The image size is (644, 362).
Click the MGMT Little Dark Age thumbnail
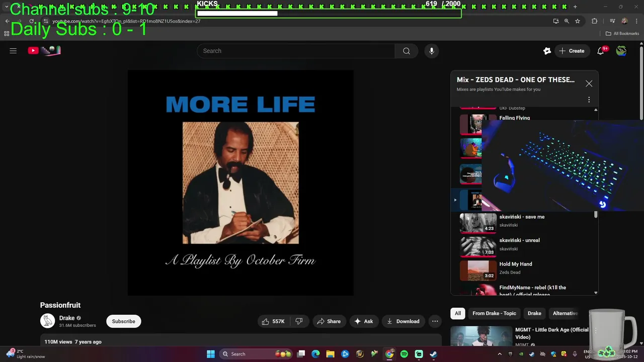(x=481, y=336)
